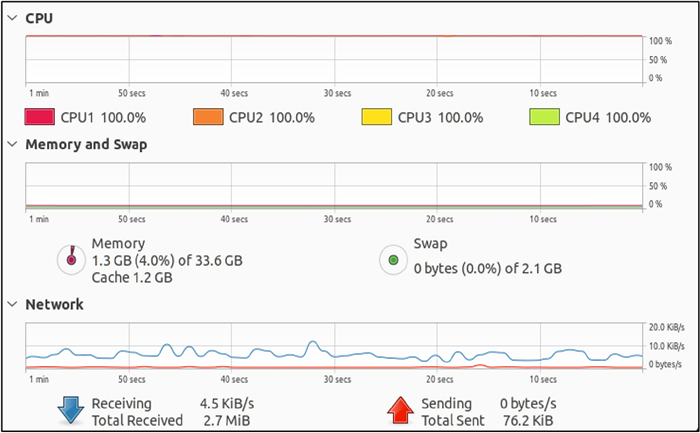Click the blue Receiving down-arrow icon
The height and width of the screenshot is (433, 700).
pos(70,410)
